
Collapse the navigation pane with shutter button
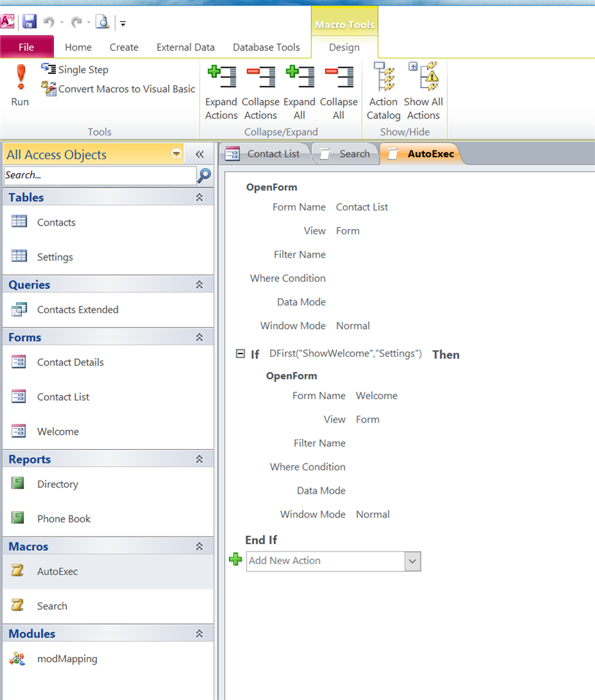199,154
